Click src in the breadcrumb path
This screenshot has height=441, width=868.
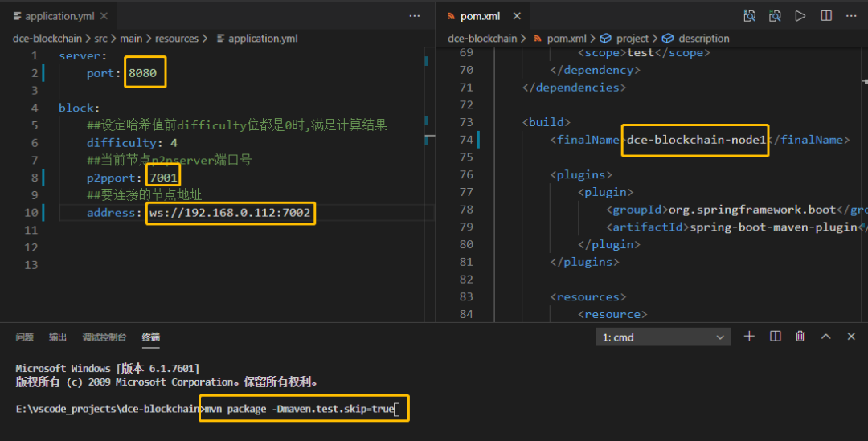[x=100, y=39]
